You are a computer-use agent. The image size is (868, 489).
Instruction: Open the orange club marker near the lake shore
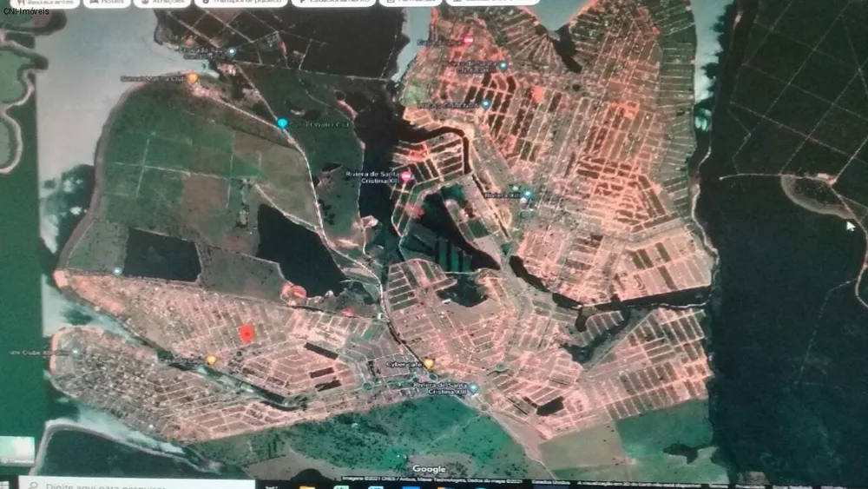192,77
